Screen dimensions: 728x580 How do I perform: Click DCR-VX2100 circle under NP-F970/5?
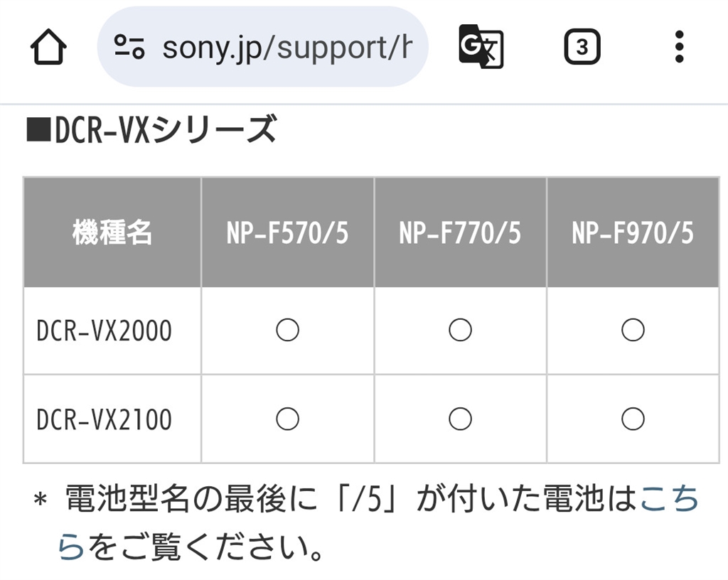pyautogui.click(x=633, y=419)
